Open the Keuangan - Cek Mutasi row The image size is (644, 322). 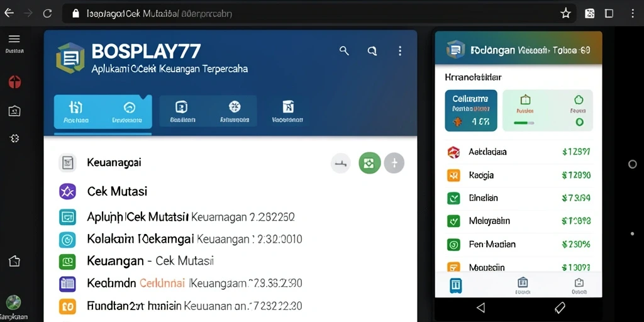pyautogui.click(x=231, y=261)
